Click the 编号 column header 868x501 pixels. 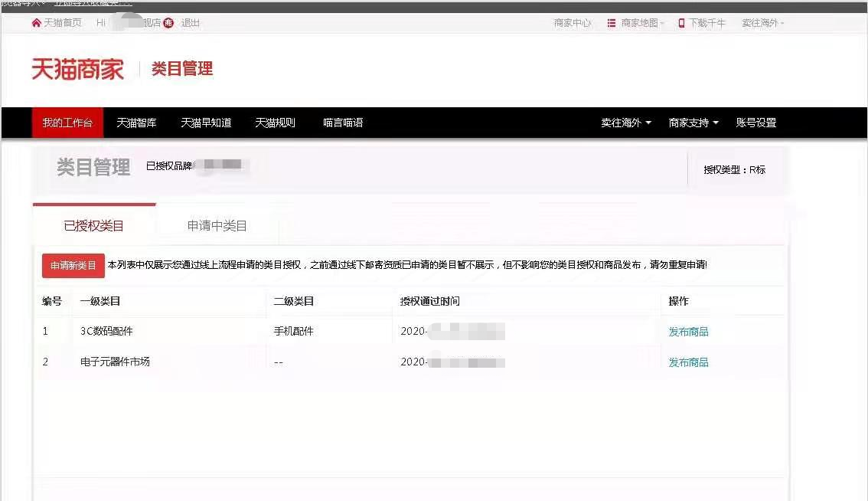pyautogui.click(x=52, y=301)
